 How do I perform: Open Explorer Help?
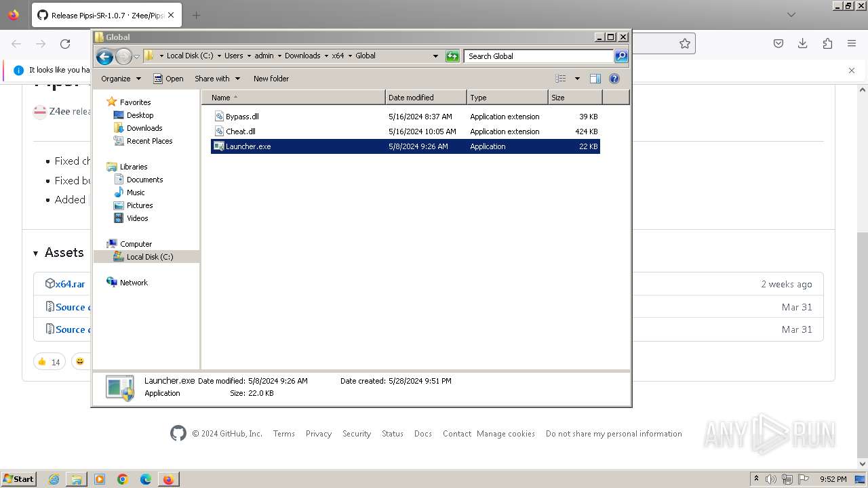(x=614, y=79)
